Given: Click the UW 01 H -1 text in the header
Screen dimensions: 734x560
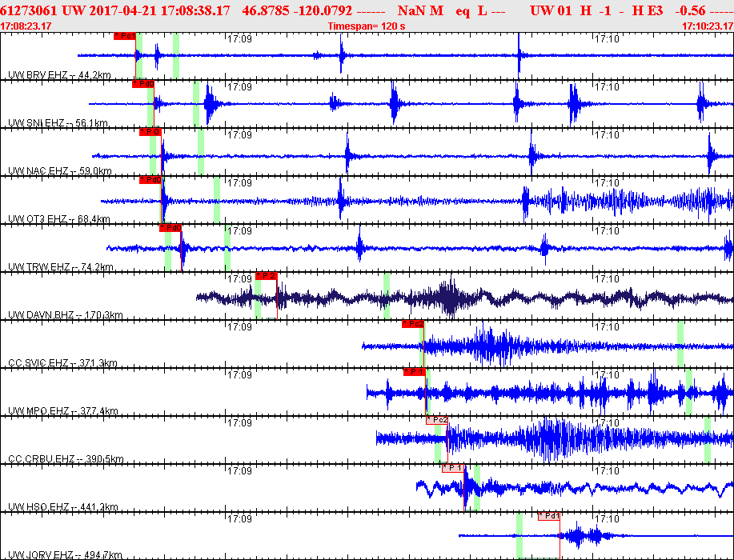Looking at the screenshot, I should [571, 10].
